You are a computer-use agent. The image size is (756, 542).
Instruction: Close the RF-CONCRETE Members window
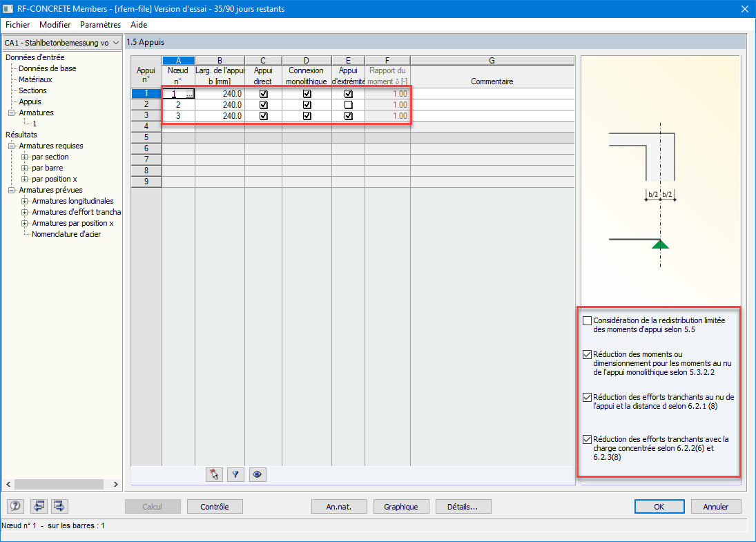(744, 9)
